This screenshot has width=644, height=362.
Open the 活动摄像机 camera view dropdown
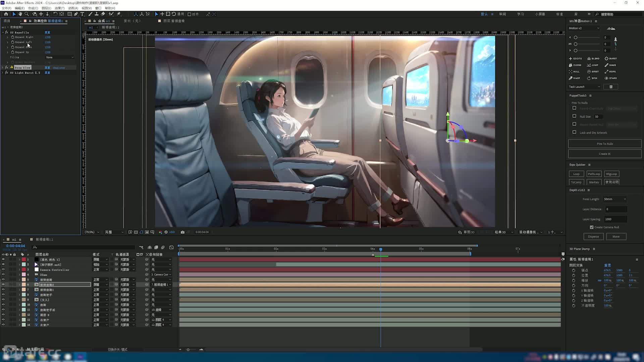pyautogui.click(x=531, y=232)
